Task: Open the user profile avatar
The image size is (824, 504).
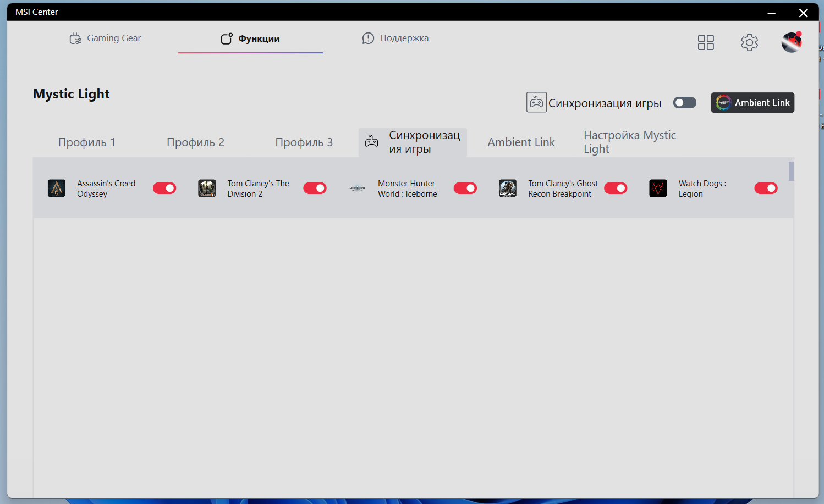Action: 792,42
